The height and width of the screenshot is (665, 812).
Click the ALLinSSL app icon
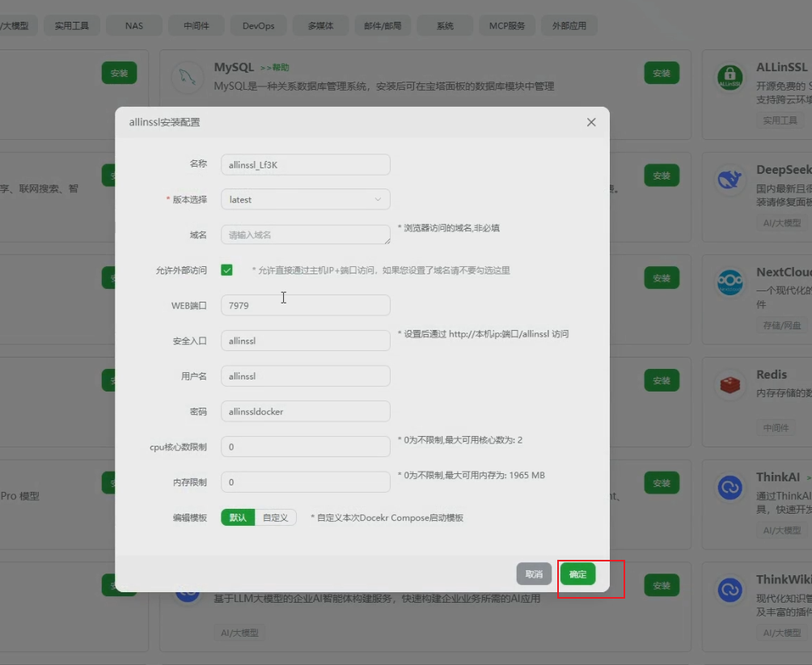click(x=730, y=75)
